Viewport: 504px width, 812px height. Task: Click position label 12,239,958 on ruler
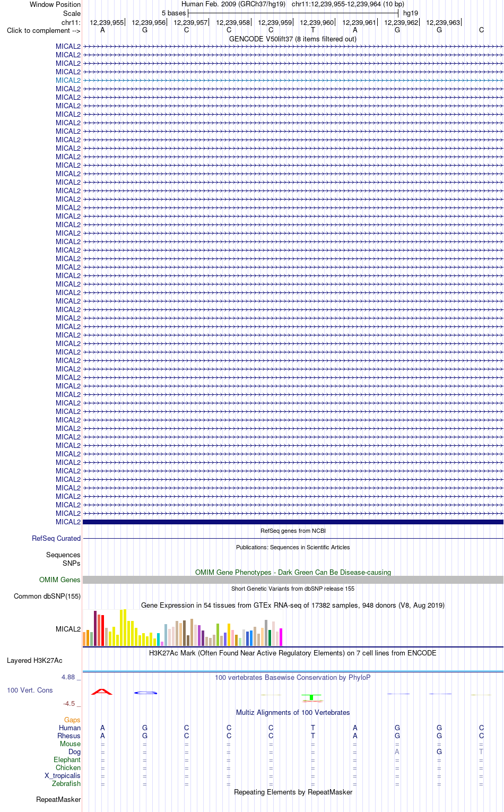tap(233, 22)
